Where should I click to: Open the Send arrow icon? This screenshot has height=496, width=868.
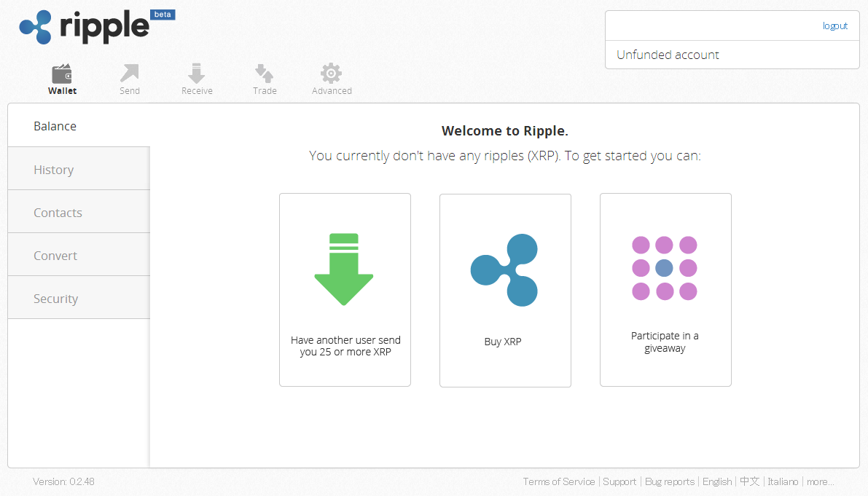[x=130, y=73]
